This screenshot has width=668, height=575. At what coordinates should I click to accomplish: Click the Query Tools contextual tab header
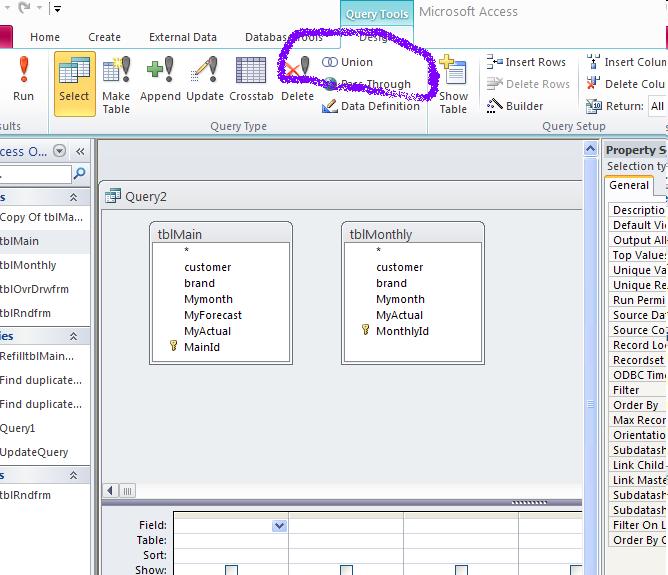[377, 14]
